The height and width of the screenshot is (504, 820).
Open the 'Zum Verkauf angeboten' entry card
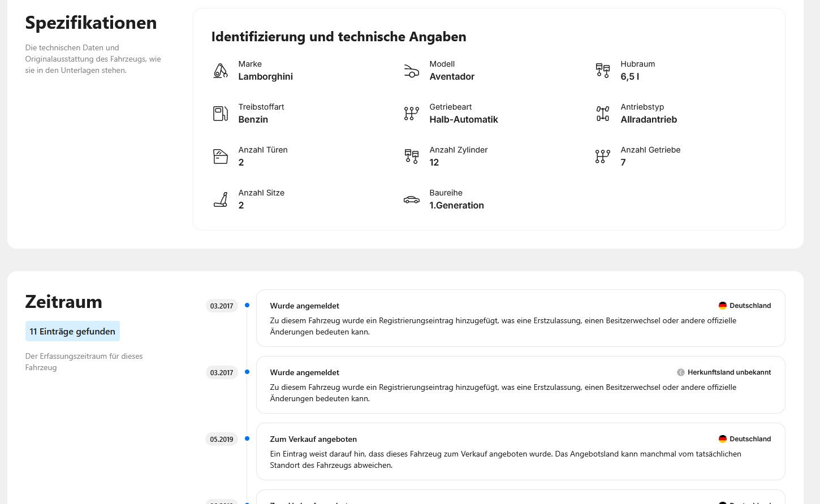pos(520,451)
